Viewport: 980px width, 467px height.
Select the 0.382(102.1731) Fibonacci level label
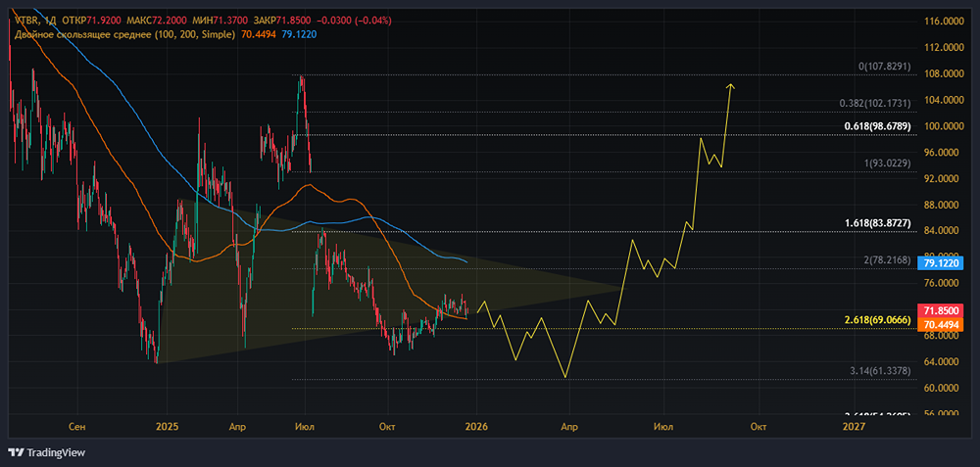(876, 103)
